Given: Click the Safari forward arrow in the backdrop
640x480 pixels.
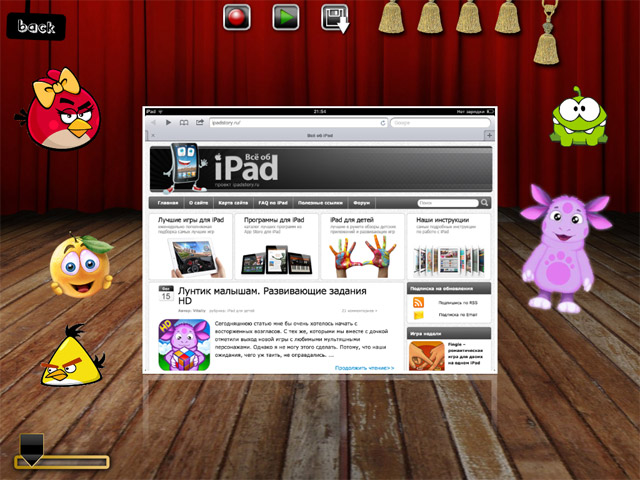Looking at the screenshot, I should tap(168, 122).
